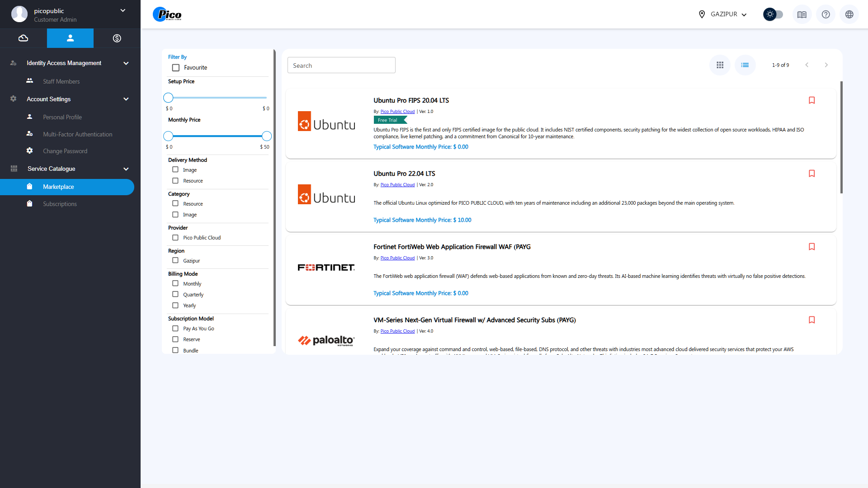Tick the Monthly billing mode checkbox
The height and width of the screenshot is (488, 868).
coord(175,283)
